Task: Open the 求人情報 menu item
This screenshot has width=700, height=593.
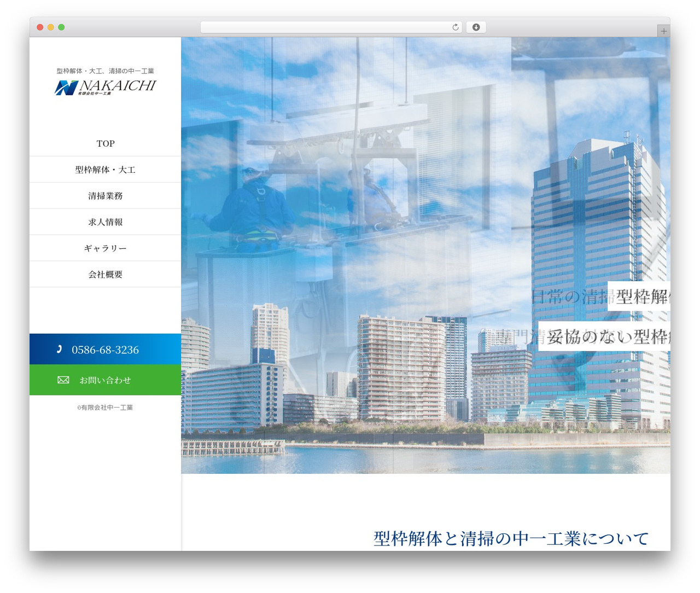Action: click(105, 222)
